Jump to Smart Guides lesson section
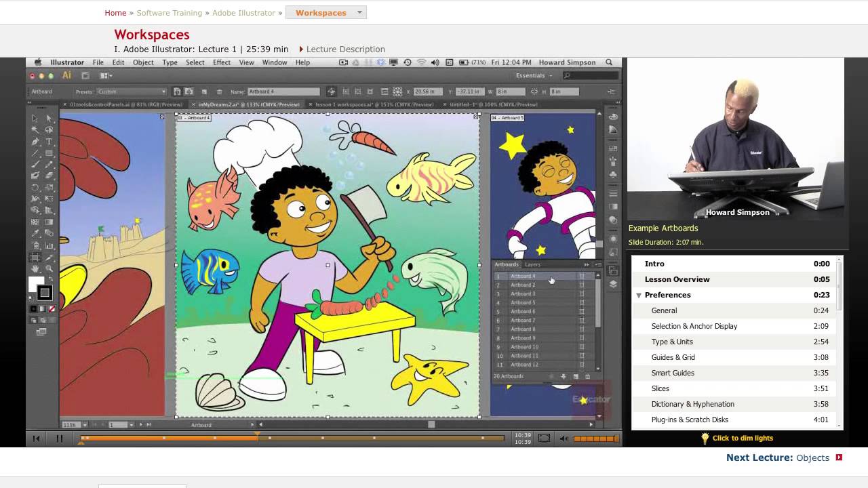The height and width of the screenshot is (488, 868). click(673, 373)
